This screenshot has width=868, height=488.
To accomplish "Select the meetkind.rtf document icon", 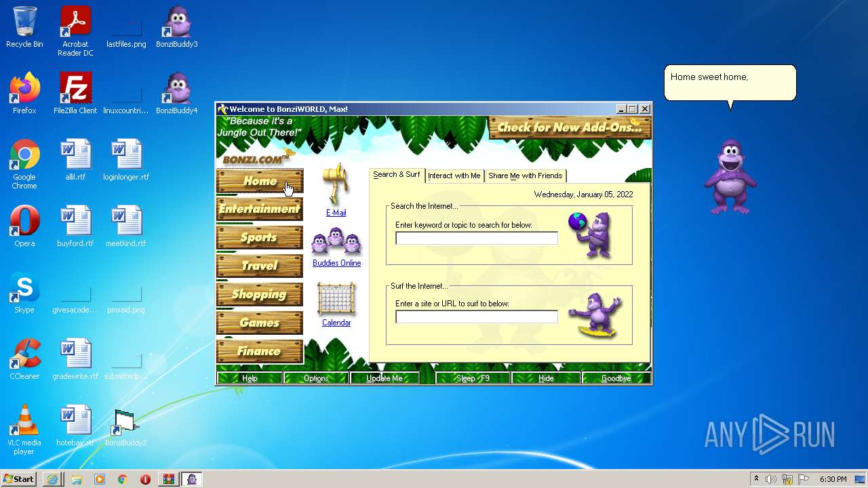I will (126, 226).
